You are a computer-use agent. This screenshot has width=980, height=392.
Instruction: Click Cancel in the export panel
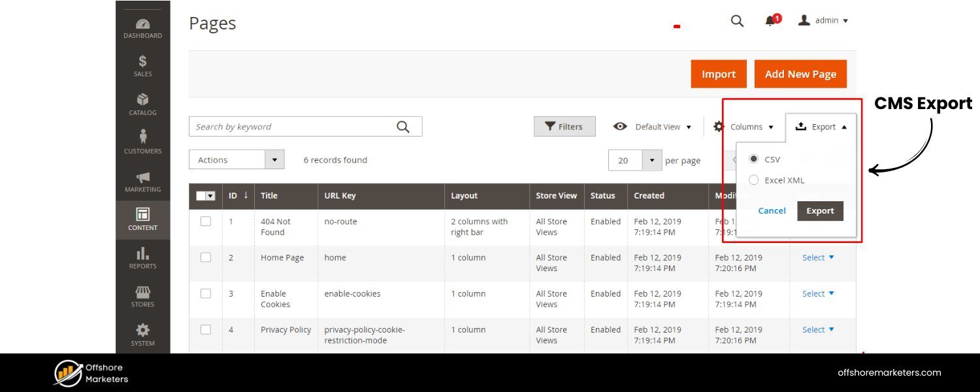click(x=772, y=210)
